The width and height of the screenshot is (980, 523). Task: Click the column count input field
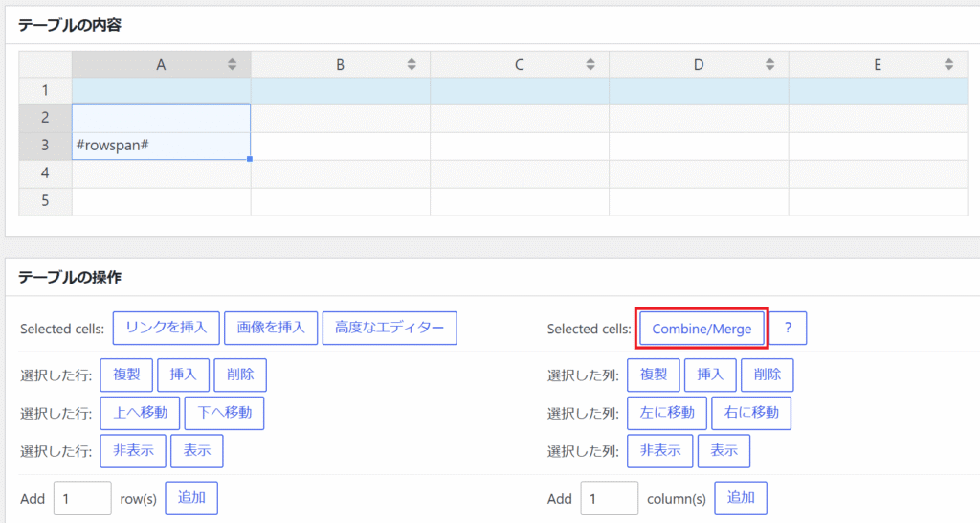tap(609, 498)
